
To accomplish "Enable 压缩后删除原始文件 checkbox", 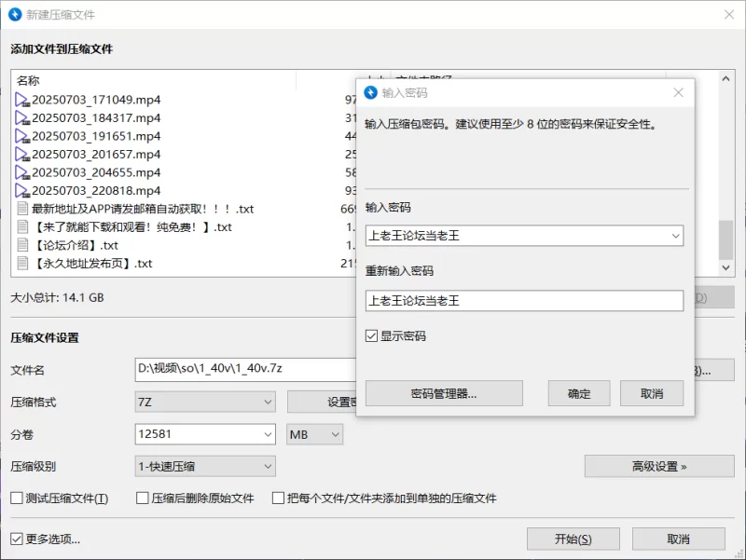I will (143, 499).
